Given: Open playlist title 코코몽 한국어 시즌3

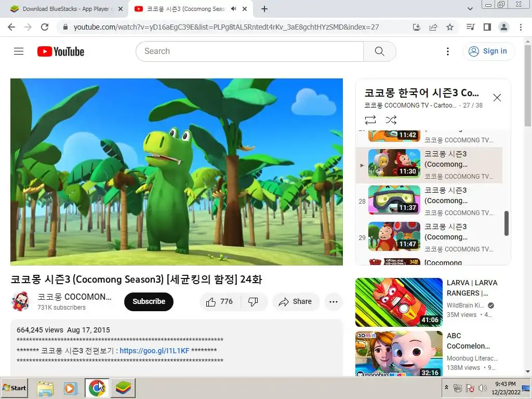Looking at the screenshot, I should (422, 92).
